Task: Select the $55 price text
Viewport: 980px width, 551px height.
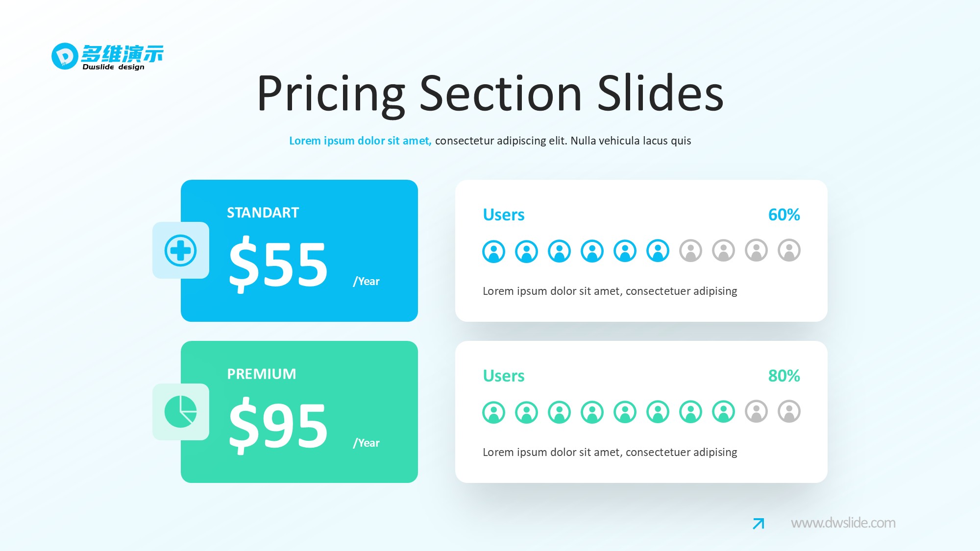Action: 278,264
